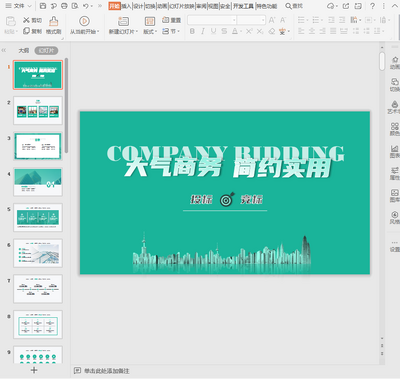
Task: Click the Search (查找) magnifier
Action: [x=289, y=6]
